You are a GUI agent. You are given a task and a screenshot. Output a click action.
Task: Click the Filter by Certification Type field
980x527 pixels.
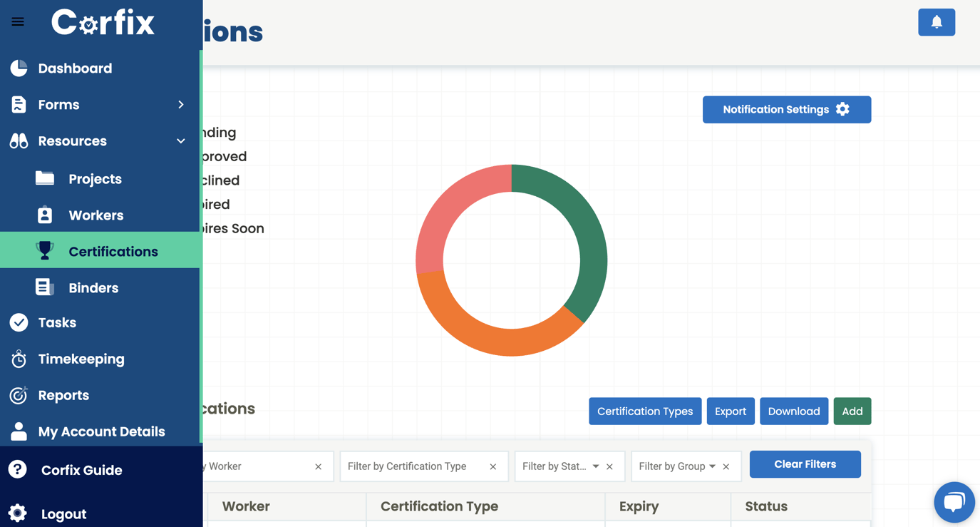coord(424,466)
